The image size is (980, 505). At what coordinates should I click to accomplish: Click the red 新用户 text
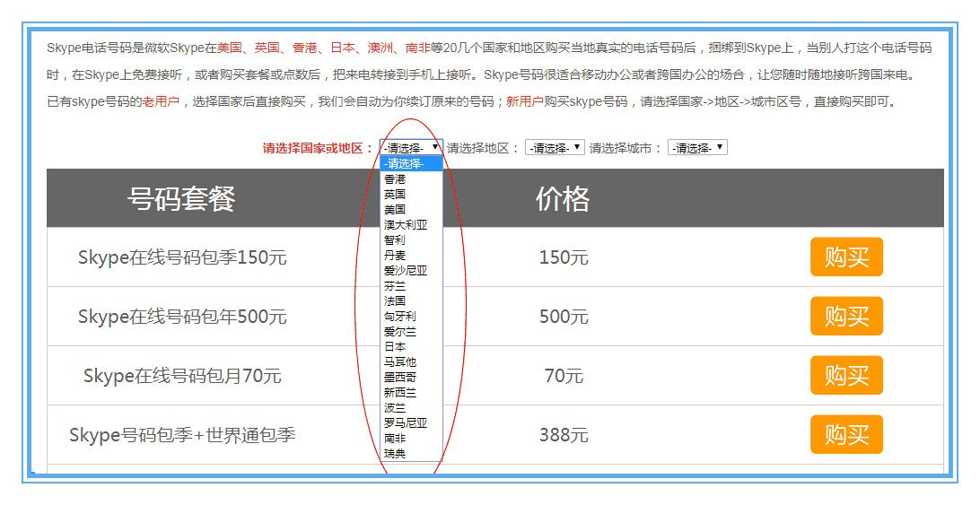(524, 101)
